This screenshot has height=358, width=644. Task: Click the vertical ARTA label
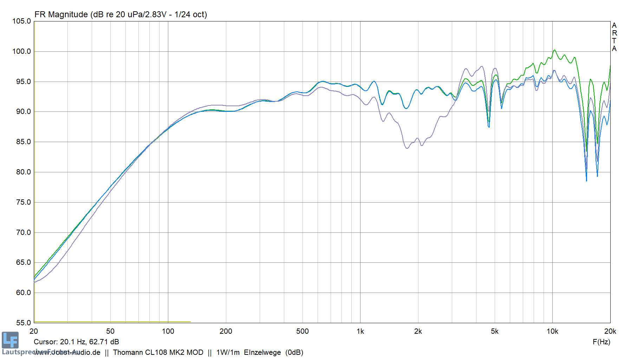coord(614,37)
